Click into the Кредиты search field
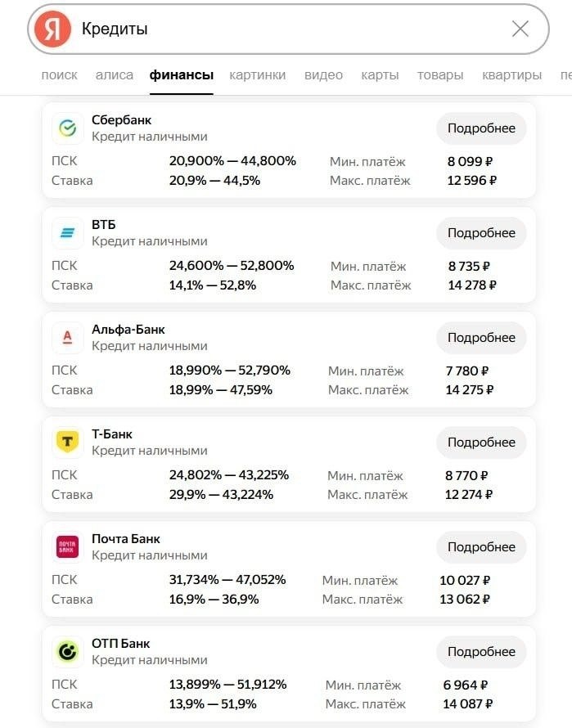Image resolution: width=572 pixels, height=728 pixels. (286, 29)
